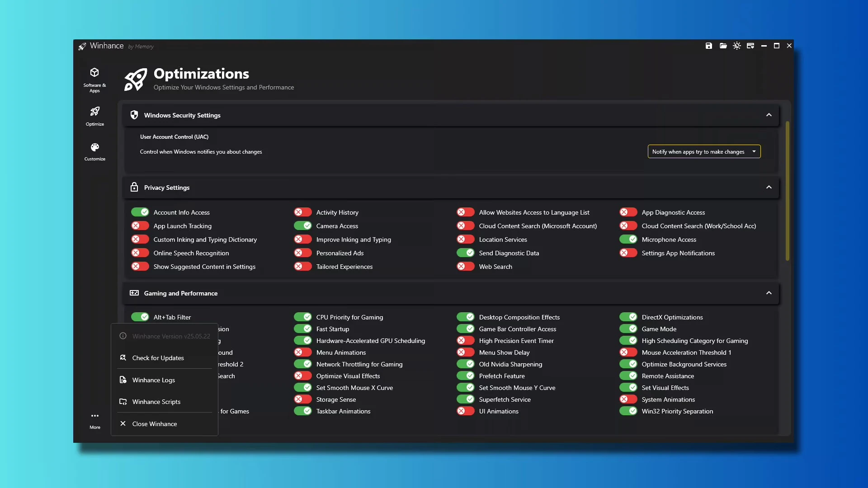Click the open folder icon in title bar

click(x=723, y=46)
